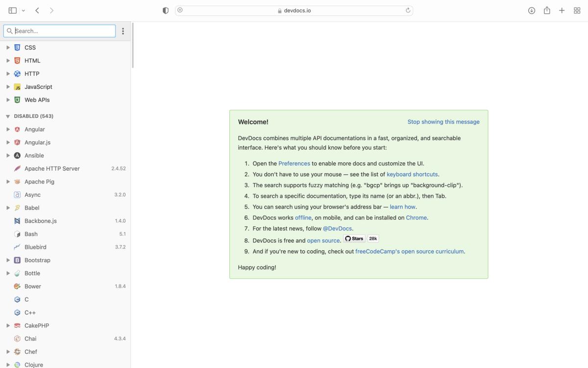This screenshot has width=588, height=368.
Task: Collapse the DISABLED (543) section
Action: [8, 116]
